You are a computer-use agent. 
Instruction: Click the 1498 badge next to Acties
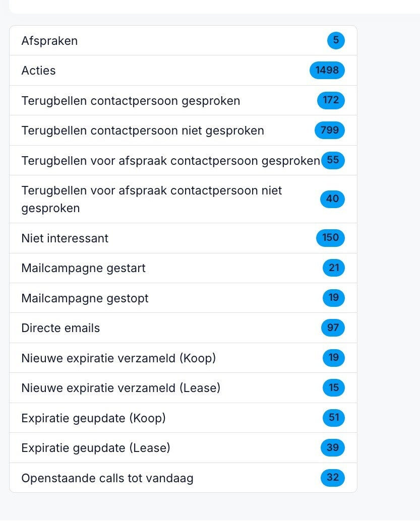tap(327, 71)
